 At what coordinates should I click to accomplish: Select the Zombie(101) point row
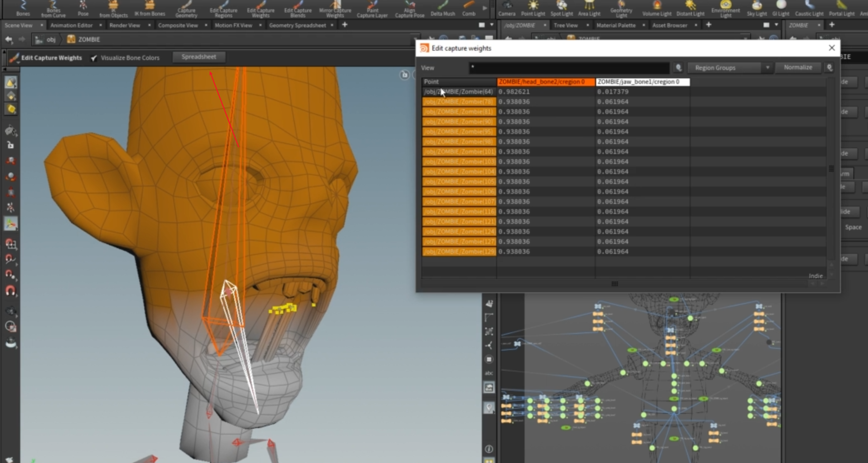459,152
